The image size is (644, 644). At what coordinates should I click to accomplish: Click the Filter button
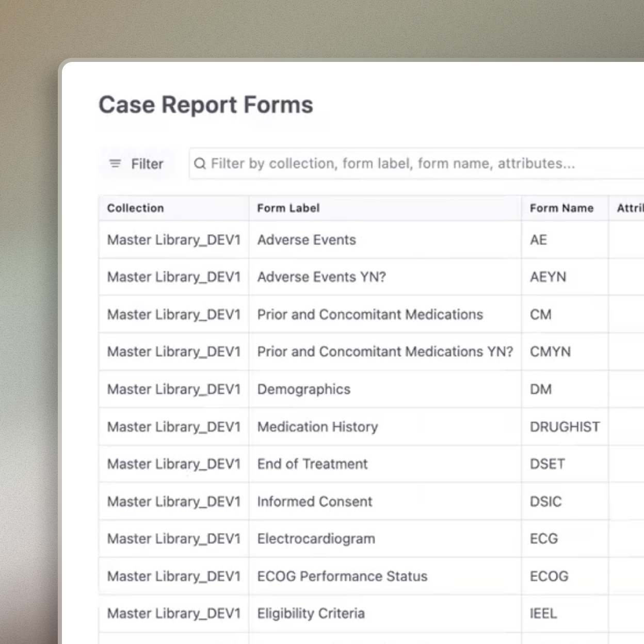click(137, 164)
